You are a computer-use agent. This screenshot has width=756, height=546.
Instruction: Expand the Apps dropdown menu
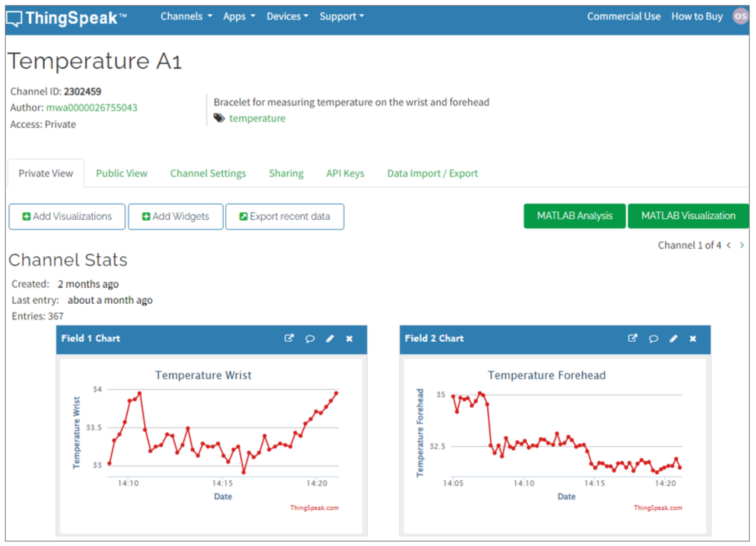coord(239,16)
